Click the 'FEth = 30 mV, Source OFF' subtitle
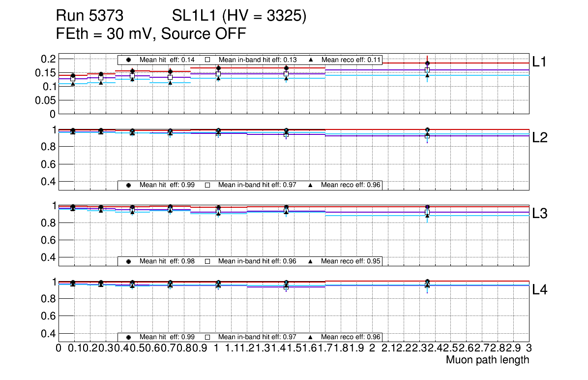The width and height of the screenshot is (588, 380). point(151,34)
